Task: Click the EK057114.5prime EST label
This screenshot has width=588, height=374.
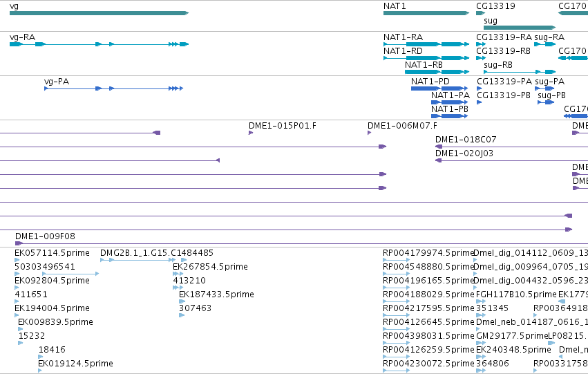Action: 52,253
